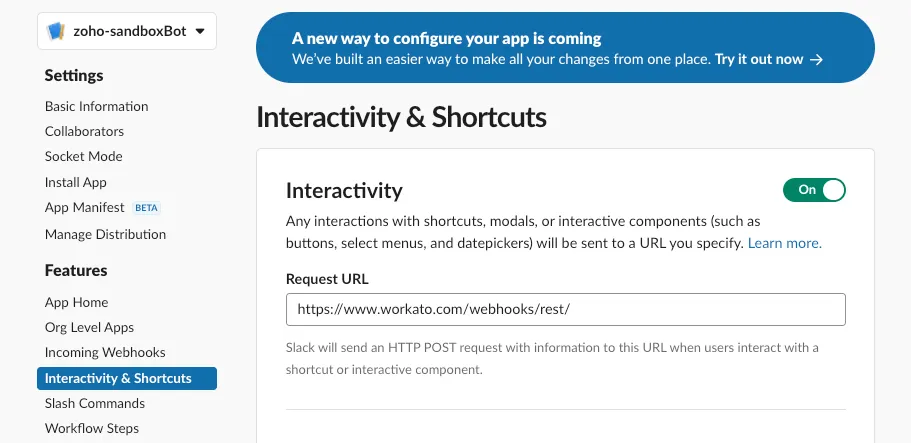Click the BETA badge next to App Manifest
The width and height of the screenshot is (911, 443).
click(x=146, y=208)
